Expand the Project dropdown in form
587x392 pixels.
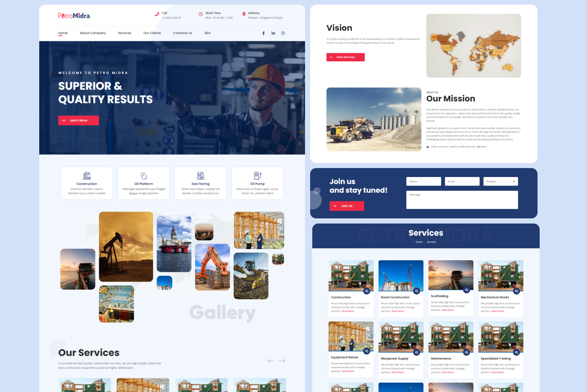pyautogui.click(x=500, y=181)
